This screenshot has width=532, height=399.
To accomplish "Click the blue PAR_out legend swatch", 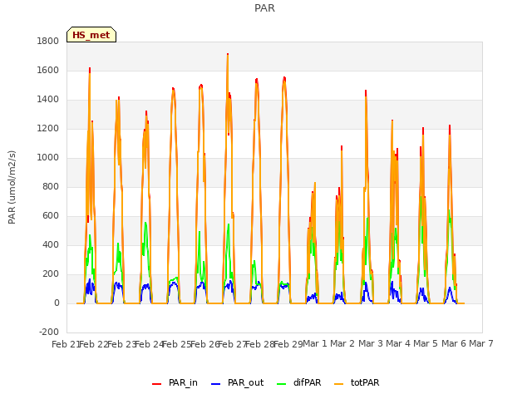I will pos(215,384).
